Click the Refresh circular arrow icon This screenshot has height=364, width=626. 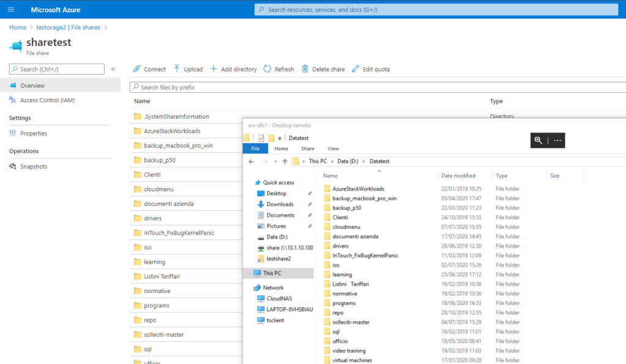point(267,69)
